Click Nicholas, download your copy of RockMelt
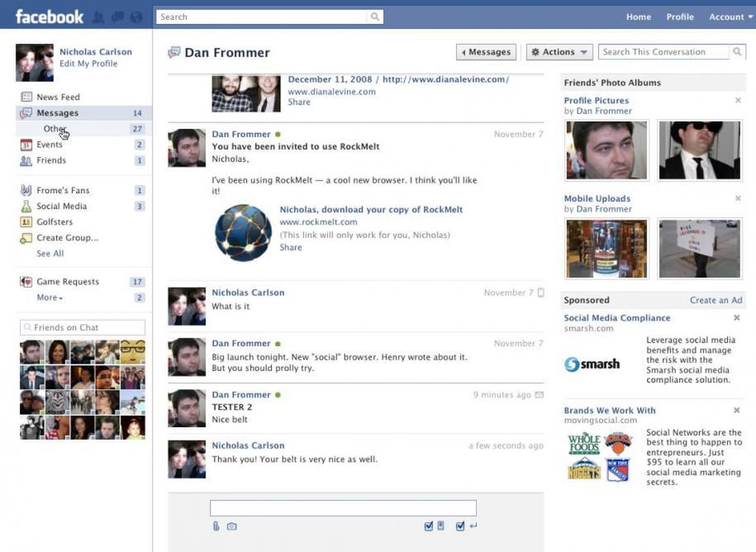The height and width of the screenshot is (552, 756). point(371,209)
